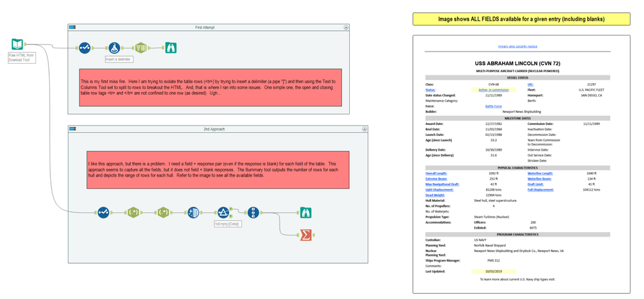Click the Waterline Beam: link
This screenshot has height=299, width=644.
(539, 179)
